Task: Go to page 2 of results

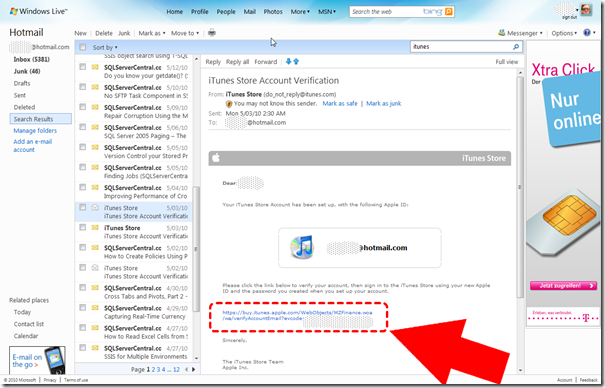Action: tap(153, 369)
